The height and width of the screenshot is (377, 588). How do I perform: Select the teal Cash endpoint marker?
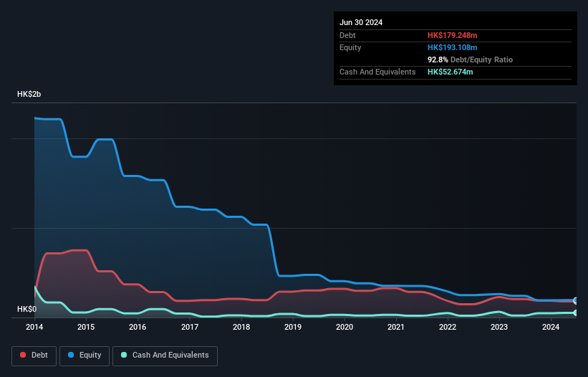(576, 312)
